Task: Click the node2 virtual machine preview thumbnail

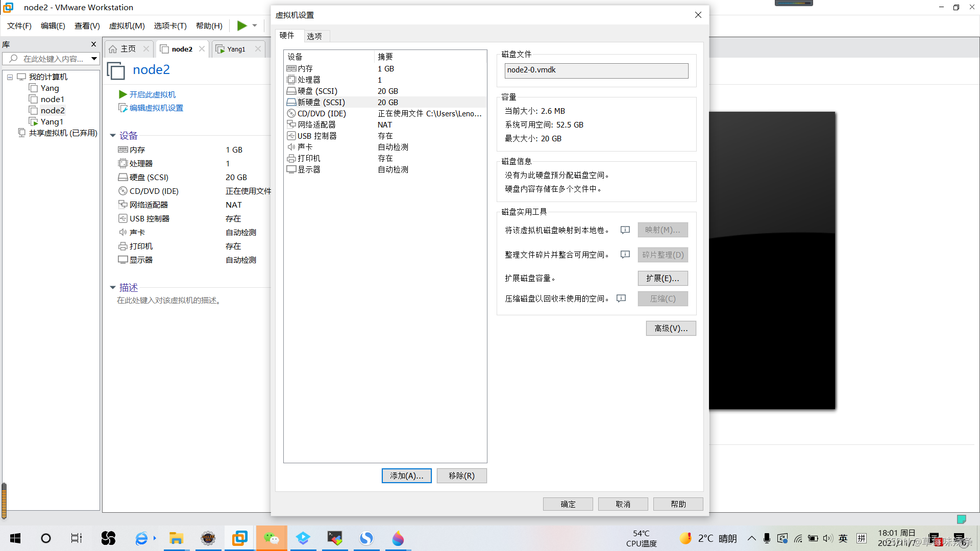Action: 772,260
